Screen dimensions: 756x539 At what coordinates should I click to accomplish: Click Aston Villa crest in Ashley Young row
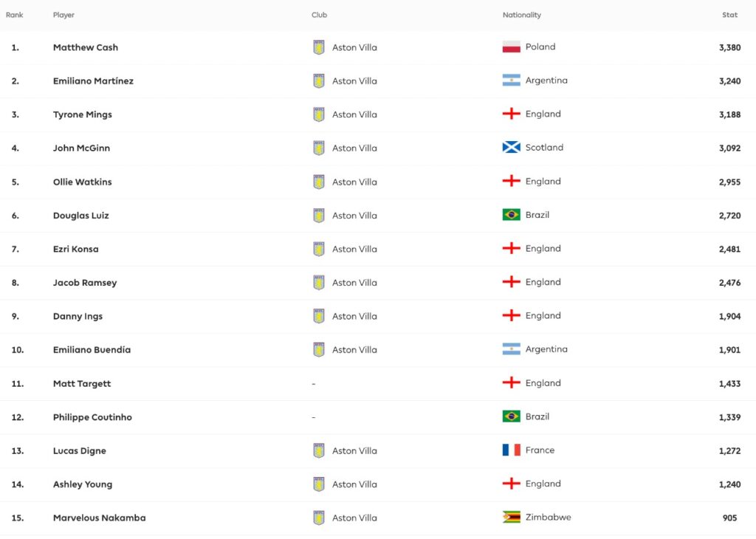click(319, 484)
